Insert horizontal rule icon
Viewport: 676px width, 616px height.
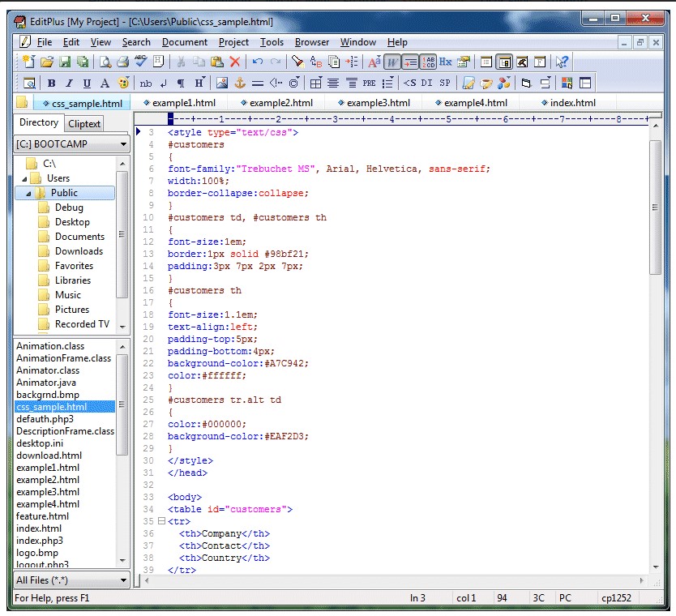(258, 83)
